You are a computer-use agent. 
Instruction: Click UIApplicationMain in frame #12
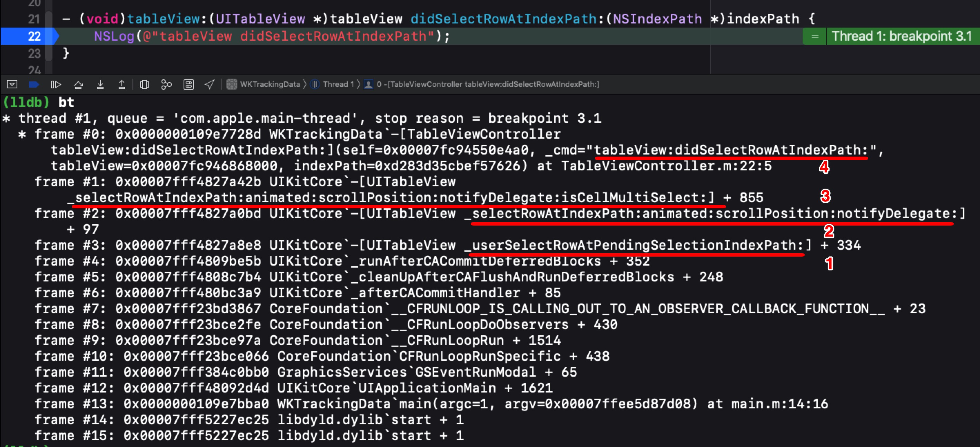tap(427, 388)
